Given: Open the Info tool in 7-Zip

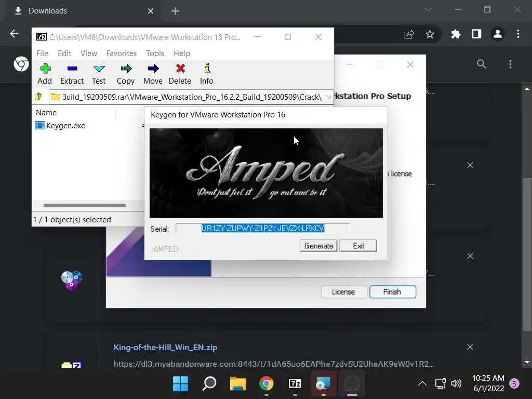Looking at the screenshot, I should tap(207, 74).
